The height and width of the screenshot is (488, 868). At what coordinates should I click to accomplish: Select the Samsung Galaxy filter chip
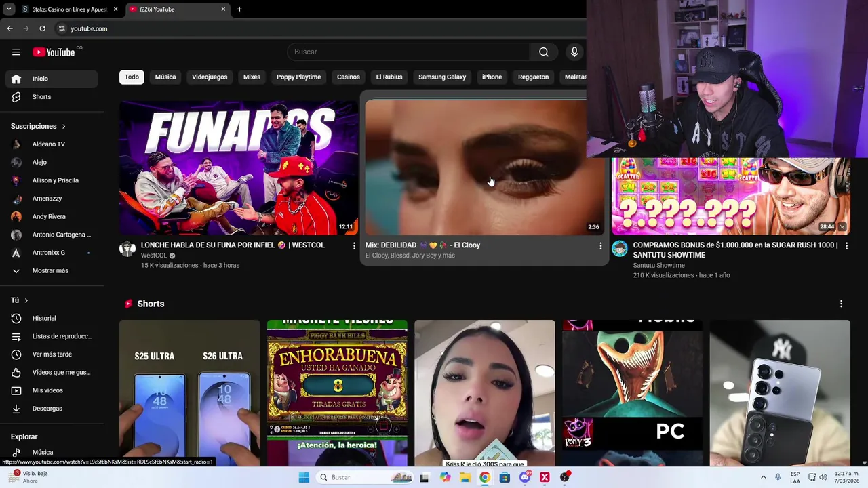coord(442,77)
